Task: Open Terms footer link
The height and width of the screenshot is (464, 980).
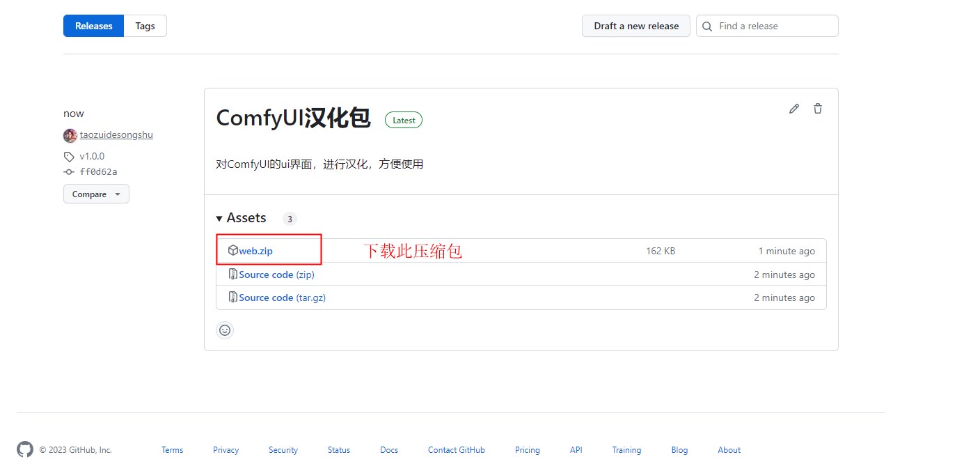Action: (x=172, y=450)
